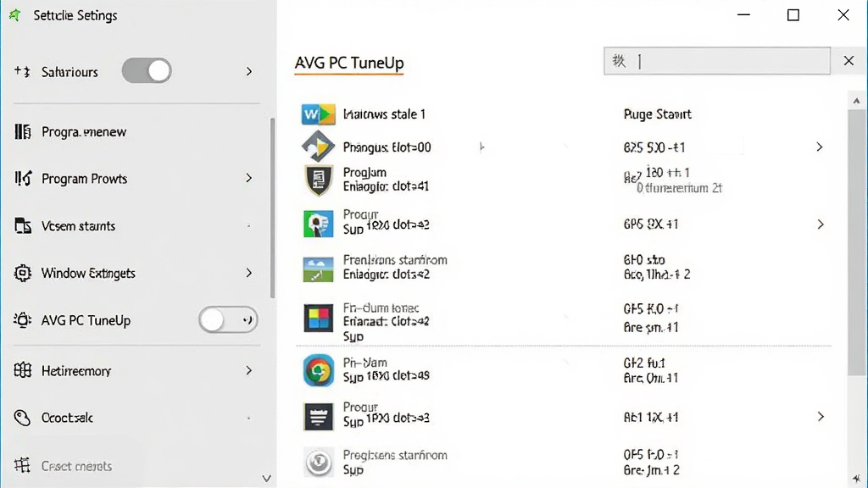Viewport: 868px width, 488px height.
Task: Click the Progra. menew bookshelf icon
Action: (23, 131)
